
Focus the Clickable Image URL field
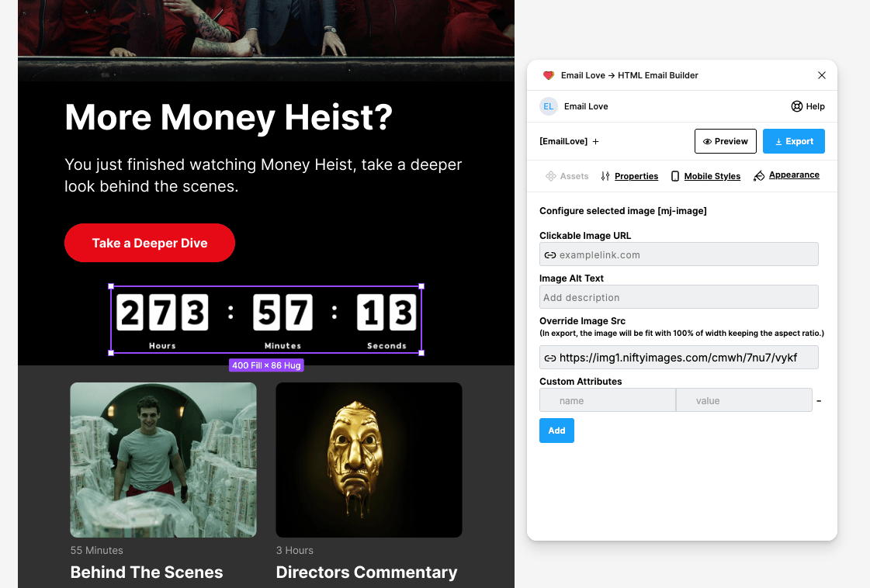tap(678, 254)
